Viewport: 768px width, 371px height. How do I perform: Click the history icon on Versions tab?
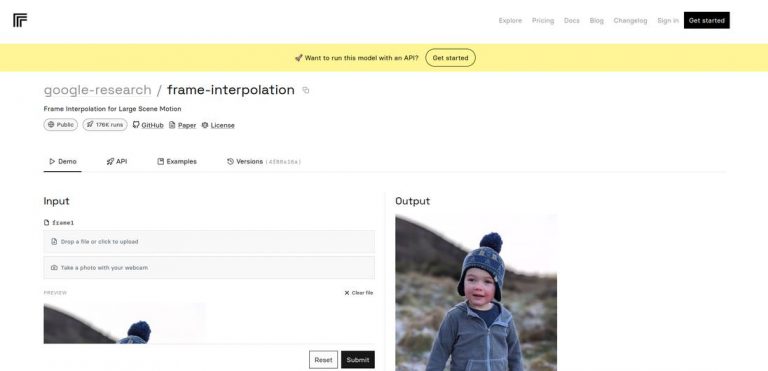coord(230,162)
